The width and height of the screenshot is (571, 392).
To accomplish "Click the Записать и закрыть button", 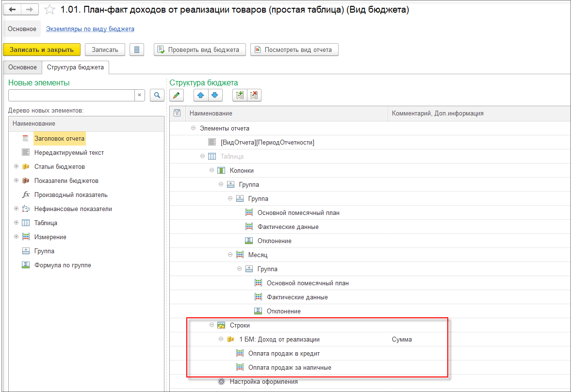I will 42,49.
